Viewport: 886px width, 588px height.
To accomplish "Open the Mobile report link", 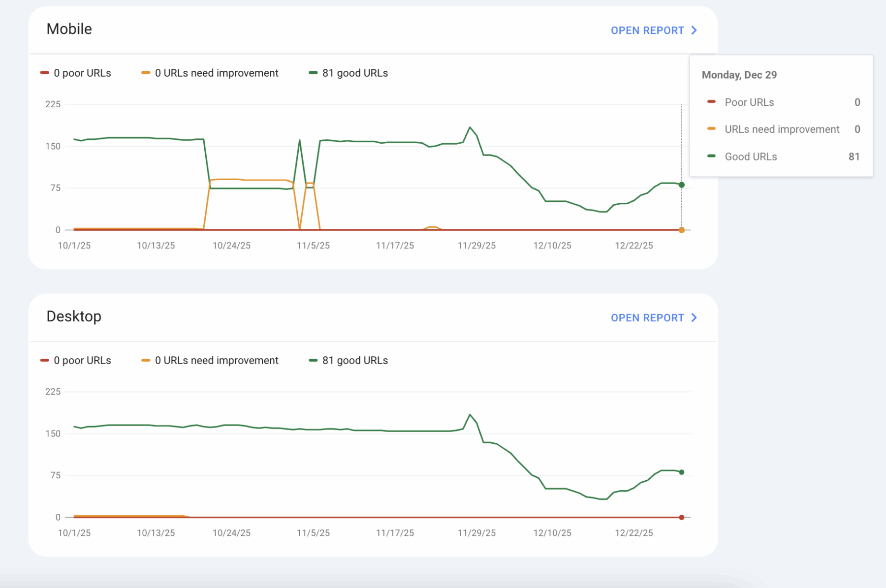I will coord(647,31).
